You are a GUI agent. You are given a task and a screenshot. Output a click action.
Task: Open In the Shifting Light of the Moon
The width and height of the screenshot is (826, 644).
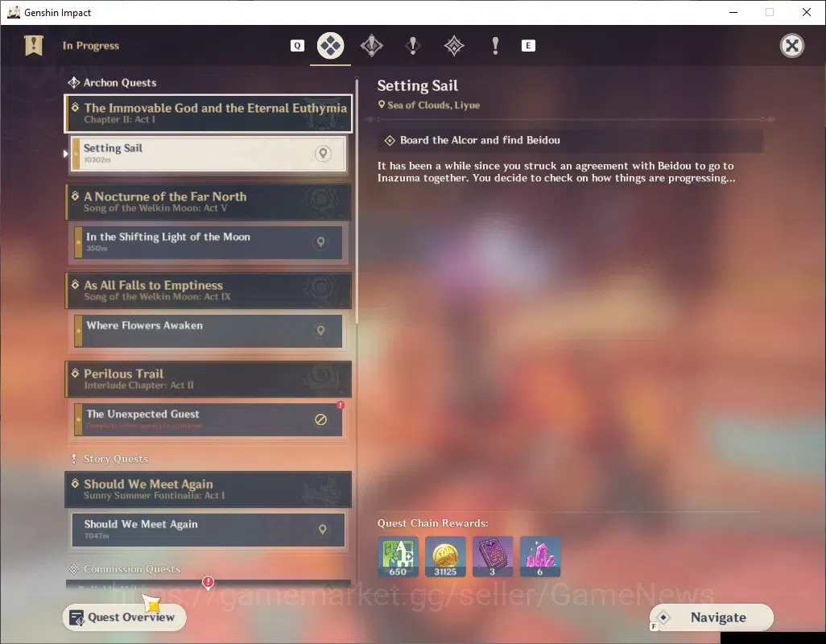(209, 242)
